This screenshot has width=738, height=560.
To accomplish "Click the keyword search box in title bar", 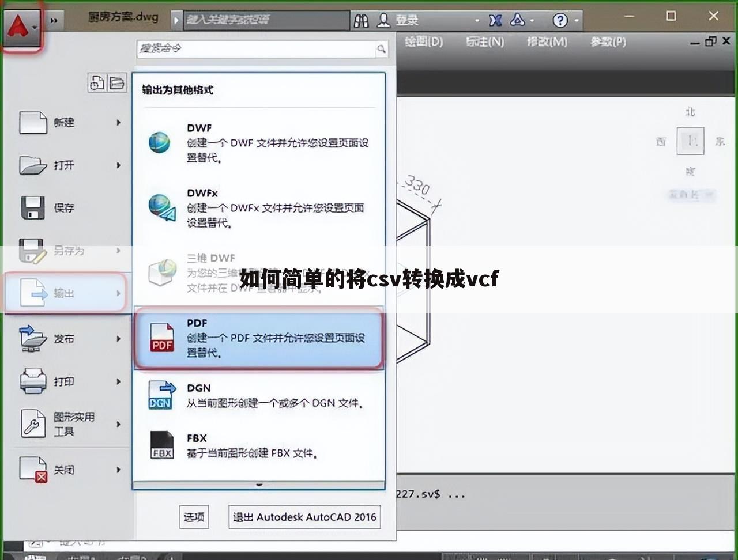I will coord(266,20).
